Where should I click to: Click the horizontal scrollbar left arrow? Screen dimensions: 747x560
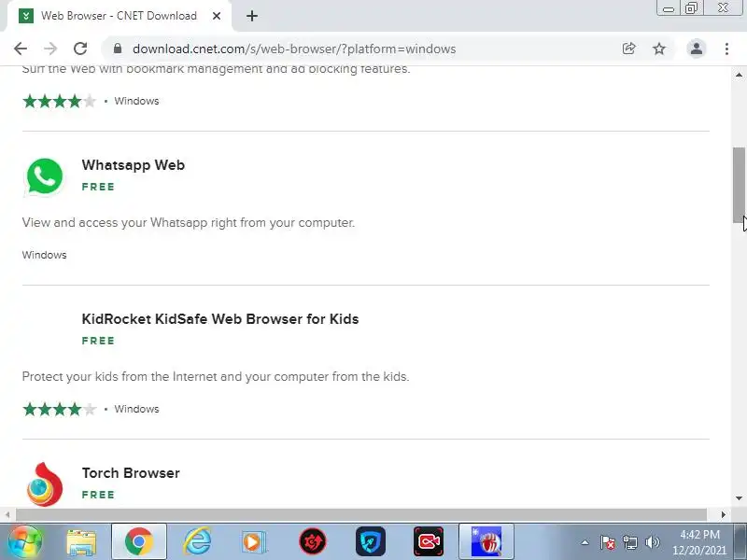[x=7, y=515]
